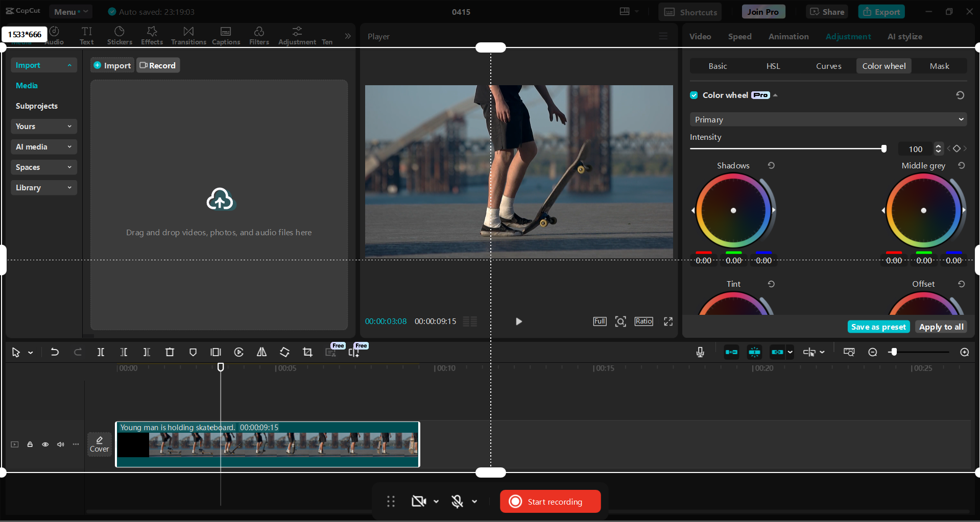Open the Speed tab in the right panel
The height and width of the screenshot is (522, 980).
pyautogui.click(x=739, y=36)
